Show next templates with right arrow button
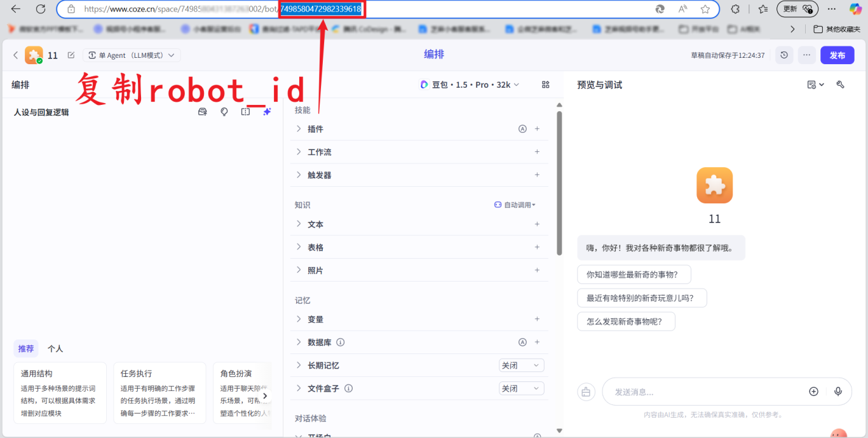 265,395
